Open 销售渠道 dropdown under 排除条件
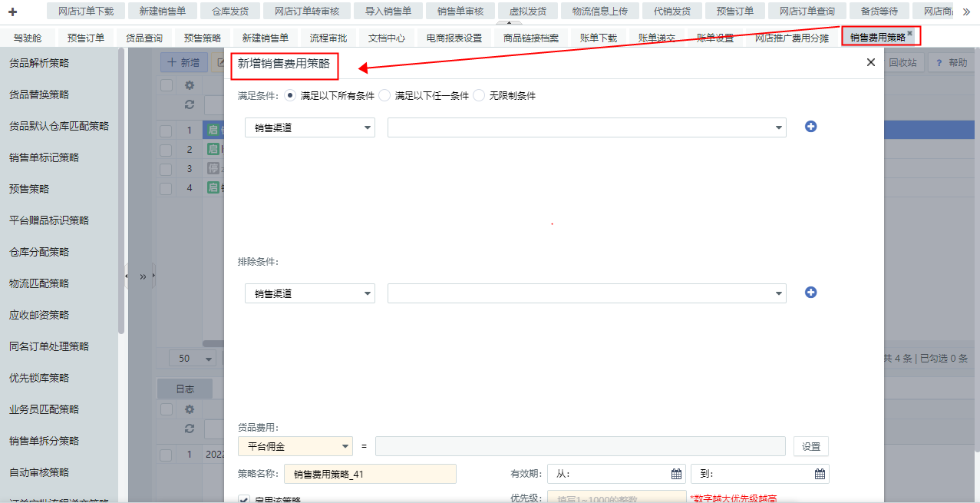Viewport: 980px width, 503px height. coord(310,293)
